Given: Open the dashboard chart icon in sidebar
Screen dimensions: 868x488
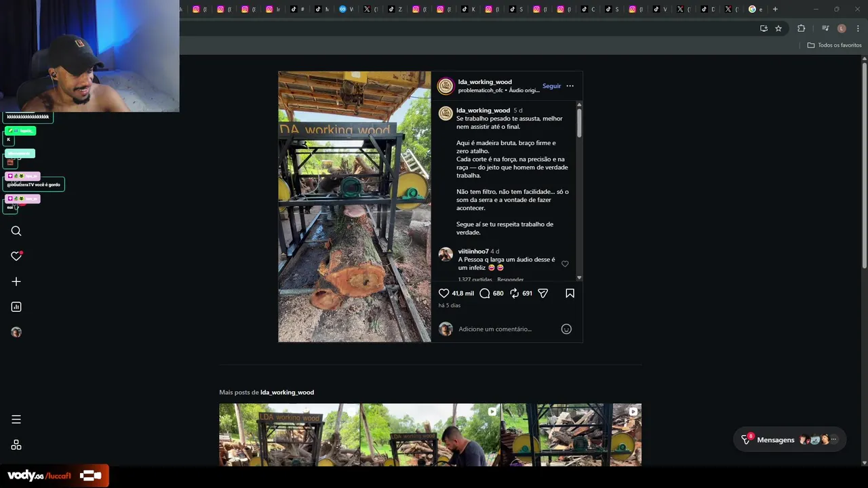Looking at the screenshot, I should (x=16, y=307).
